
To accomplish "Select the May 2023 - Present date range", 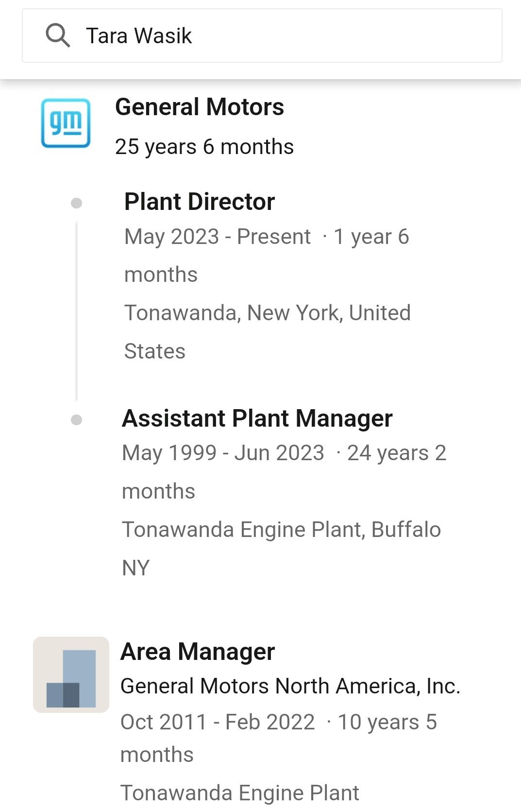I will [x=218, y=237].
